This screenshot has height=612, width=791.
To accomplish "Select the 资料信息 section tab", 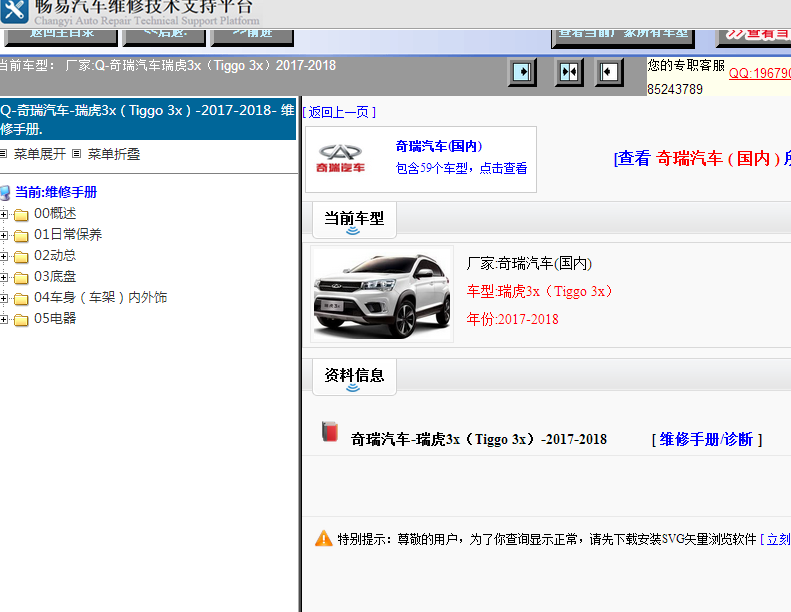I will click(x=354, y=376).
